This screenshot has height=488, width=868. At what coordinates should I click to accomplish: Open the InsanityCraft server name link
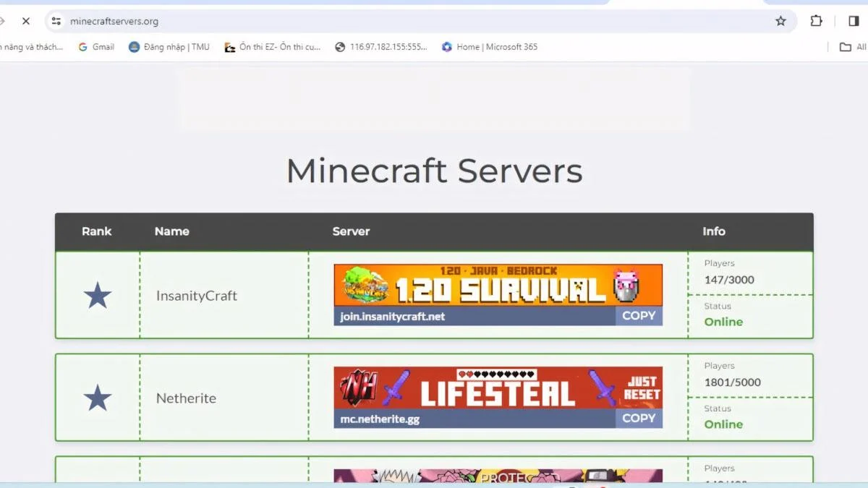pyautogui.click(x=197, y=296)
